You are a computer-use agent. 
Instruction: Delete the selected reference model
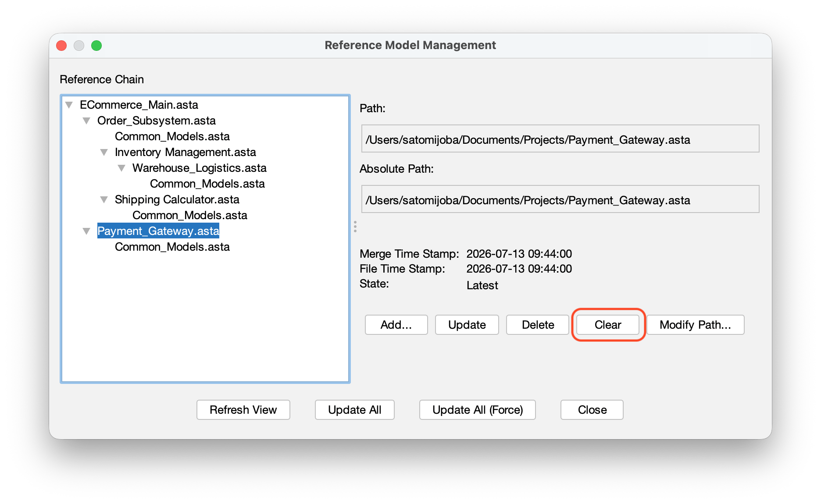point(538,325)
